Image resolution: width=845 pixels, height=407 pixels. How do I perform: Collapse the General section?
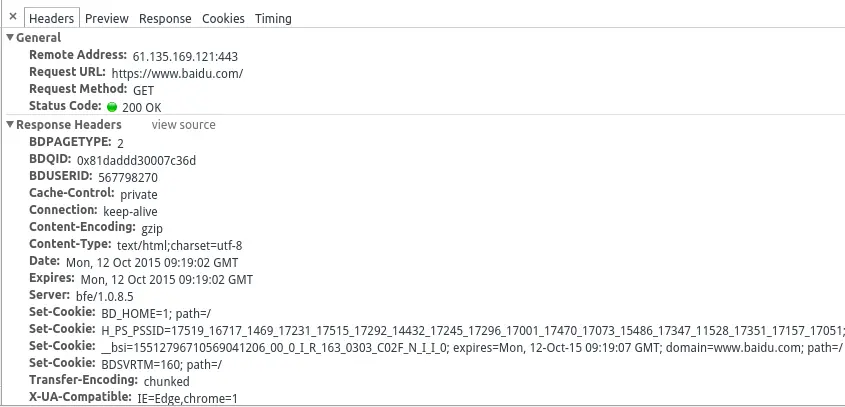coord(11,38)
